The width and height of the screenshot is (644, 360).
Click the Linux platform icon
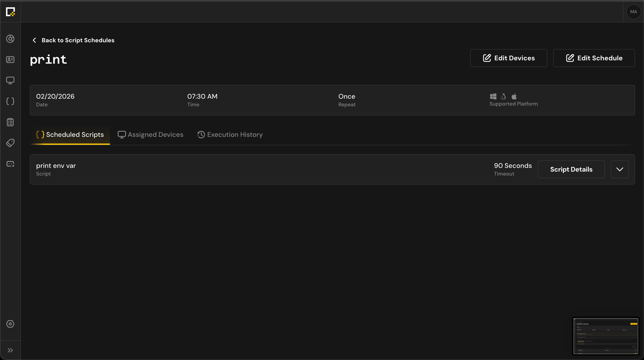(x=503, y=96)
